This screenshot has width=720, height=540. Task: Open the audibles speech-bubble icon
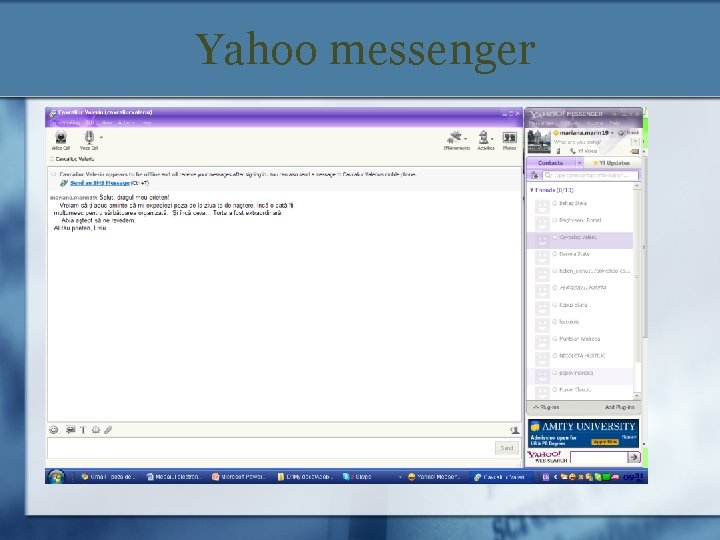(70, 430)
